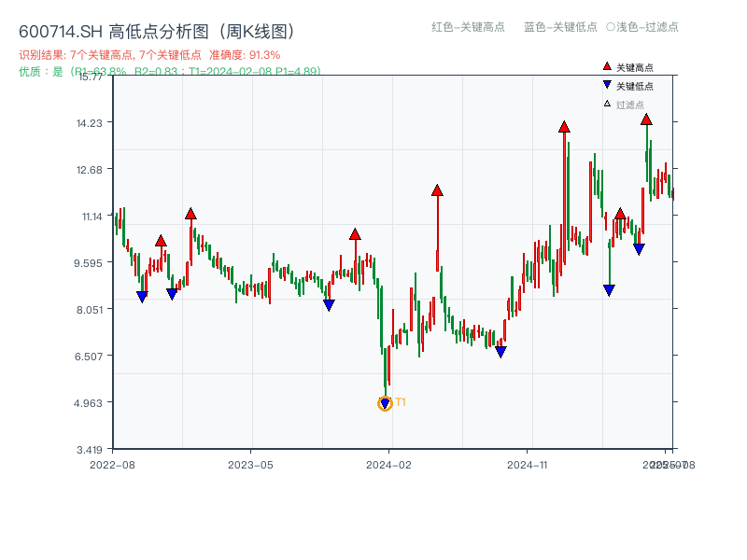
Task: Click the 红色-关键高点 top legend entry
Action: (x=468, y=27)
